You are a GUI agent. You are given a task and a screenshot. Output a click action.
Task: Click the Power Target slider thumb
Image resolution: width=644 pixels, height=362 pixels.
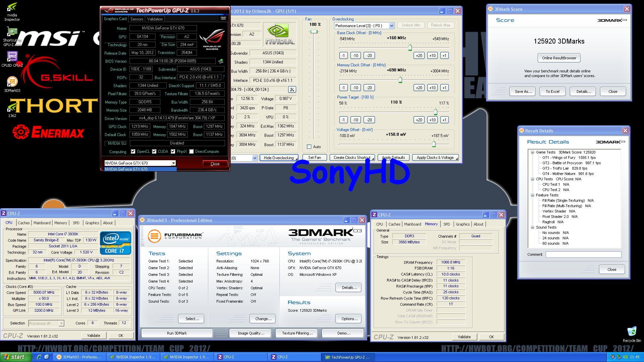[435, 112]
